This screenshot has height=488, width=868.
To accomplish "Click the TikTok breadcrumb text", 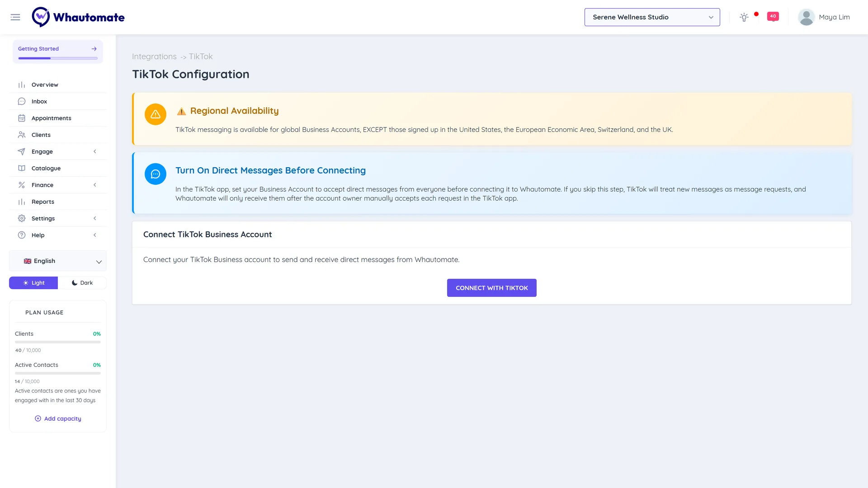I will 201,56.
